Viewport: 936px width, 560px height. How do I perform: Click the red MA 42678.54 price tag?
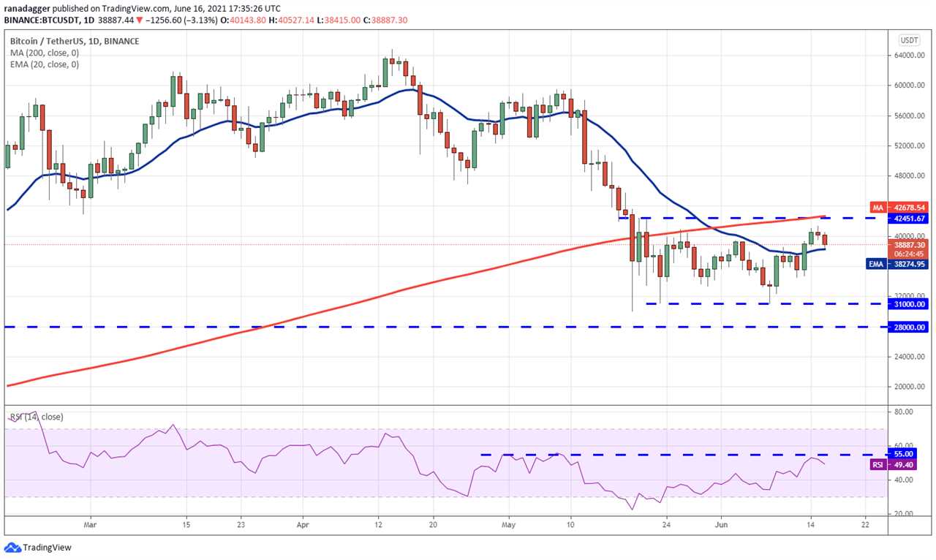coord(897,207)
